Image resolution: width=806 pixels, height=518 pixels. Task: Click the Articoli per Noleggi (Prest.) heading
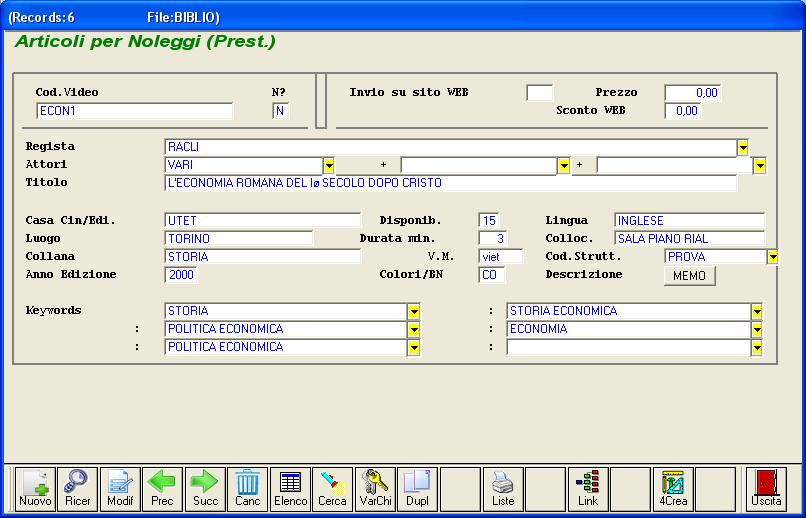[x=145, y=42]
